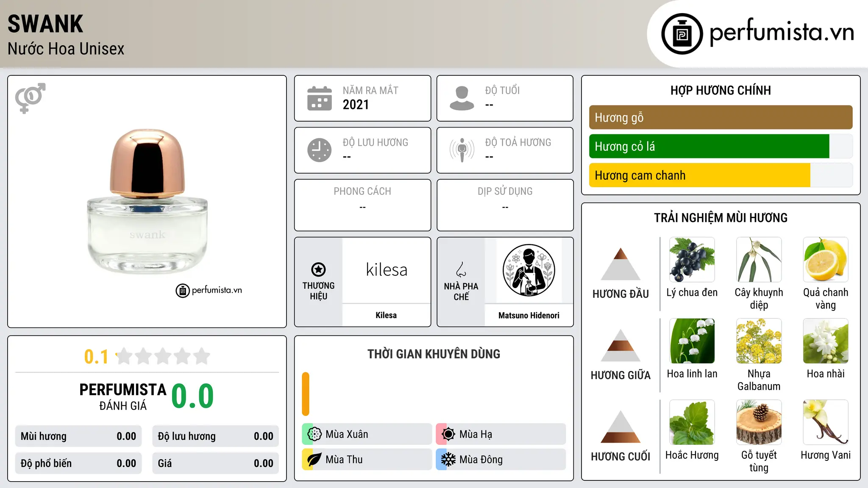Click the Độ phổ biến score row
This screenshot has width=868, height=488.
coord(78,463)
